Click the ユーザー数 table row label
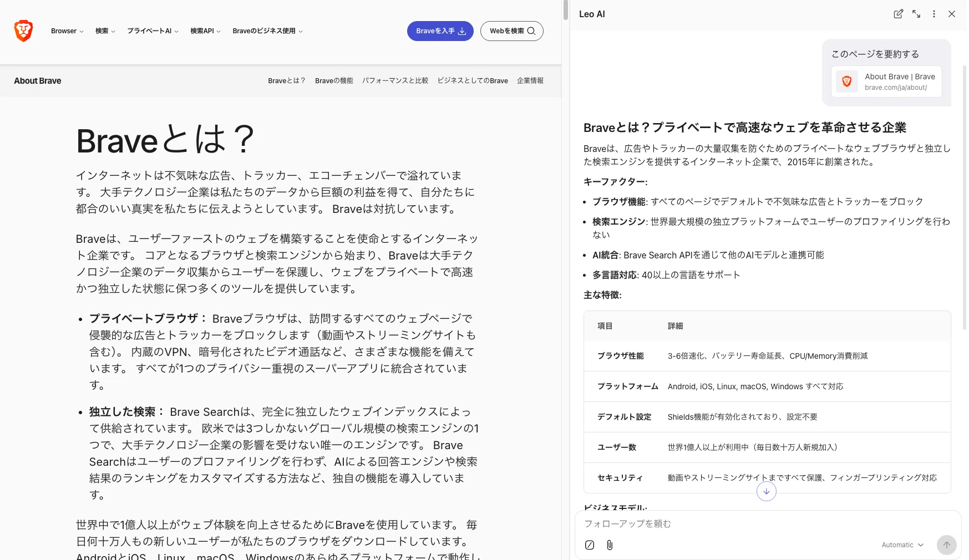 (617, 447)
